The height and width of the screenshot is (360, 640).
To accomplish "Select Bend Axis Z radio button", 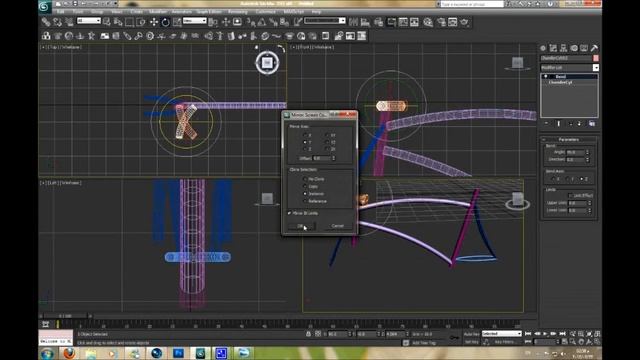I will point(582,179).
